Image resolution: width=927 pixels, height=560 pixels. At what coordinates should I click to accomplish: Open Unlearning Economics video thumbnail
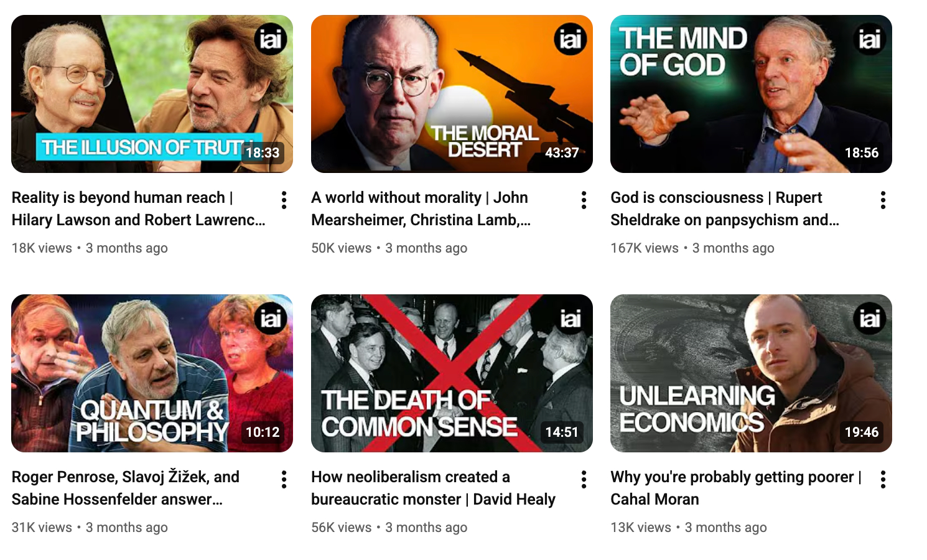tap(751, 373)
